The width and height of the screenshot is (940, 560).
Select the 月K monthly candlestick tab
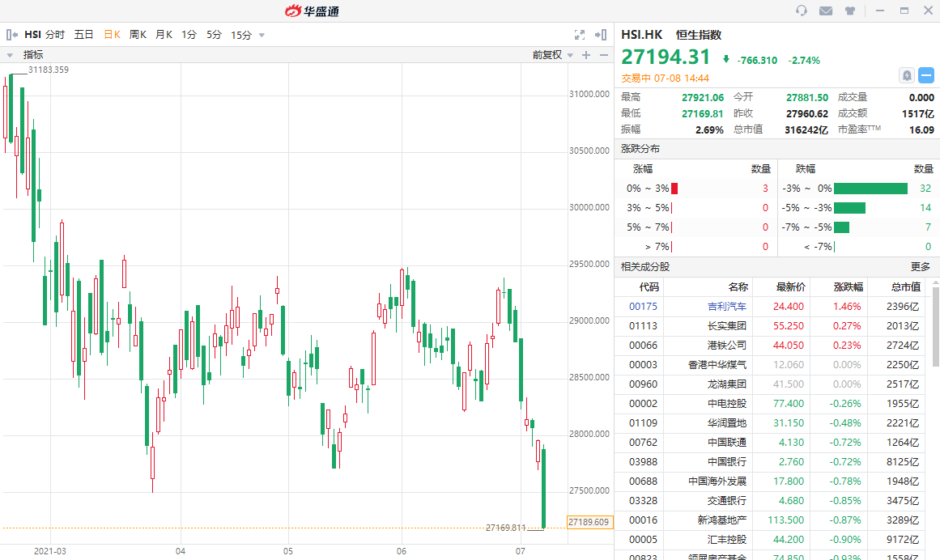[164, 35]
